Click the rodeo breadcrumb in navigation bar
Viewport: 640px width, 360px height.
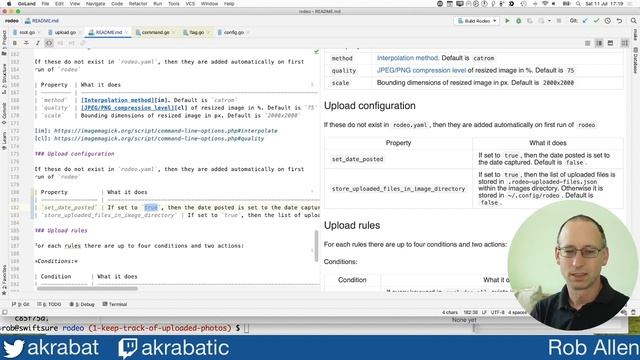point(12,21)
